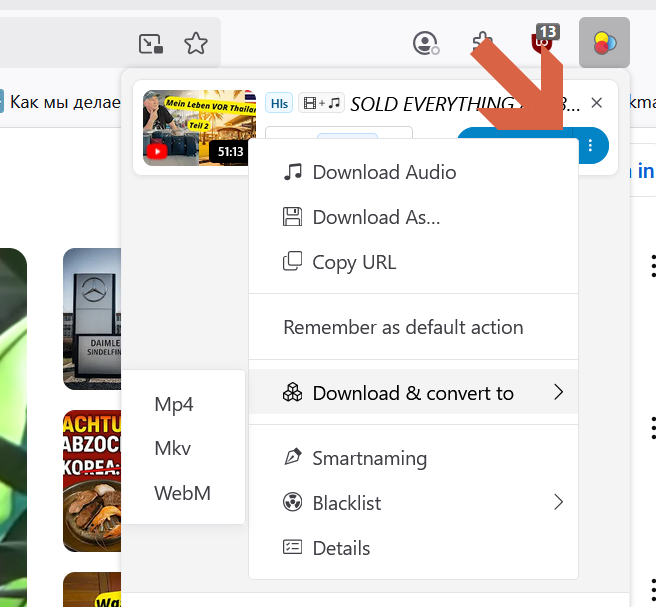Screen dimensions: 656x607
Task: Open the browser extensions puzzle icon
Action: point(482,43)
